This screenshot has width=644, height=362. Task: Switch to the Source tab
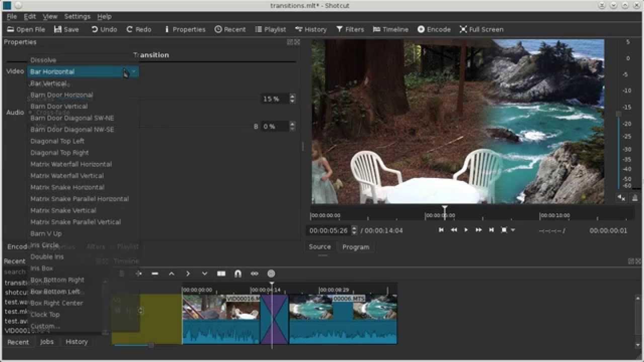coord(319,247)
